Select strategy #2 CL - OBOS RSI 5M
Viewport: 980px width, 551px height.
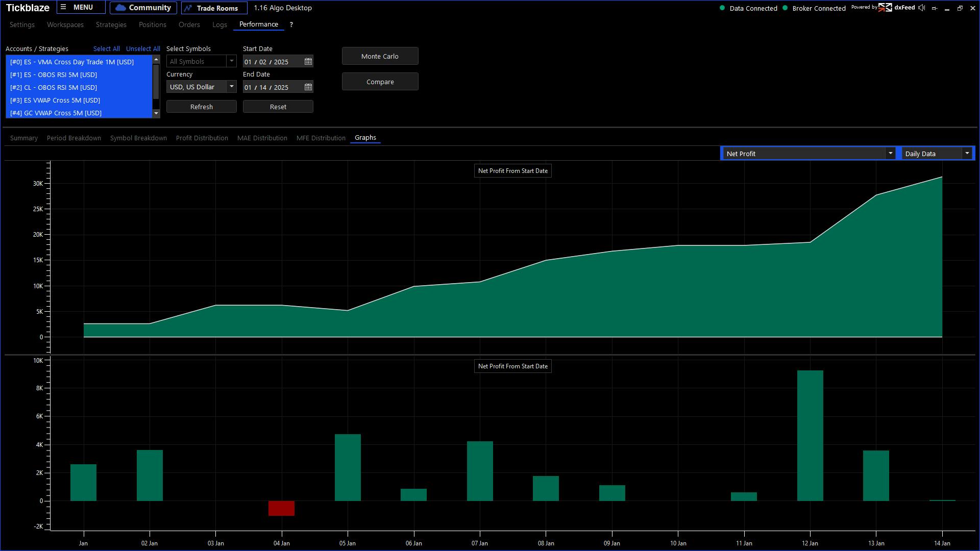pos(79,87)
